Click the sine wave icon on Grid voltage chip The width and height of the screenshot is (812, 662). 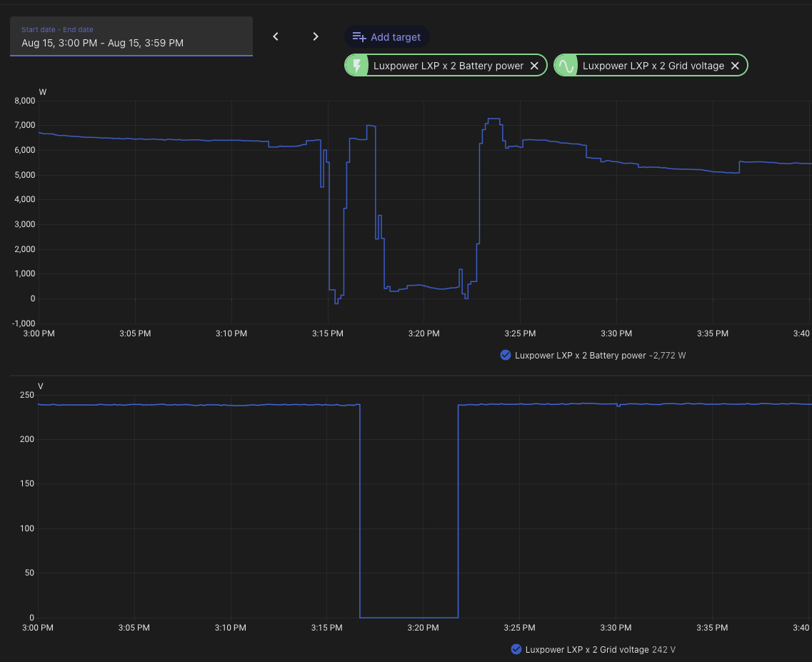coord(566,66)
